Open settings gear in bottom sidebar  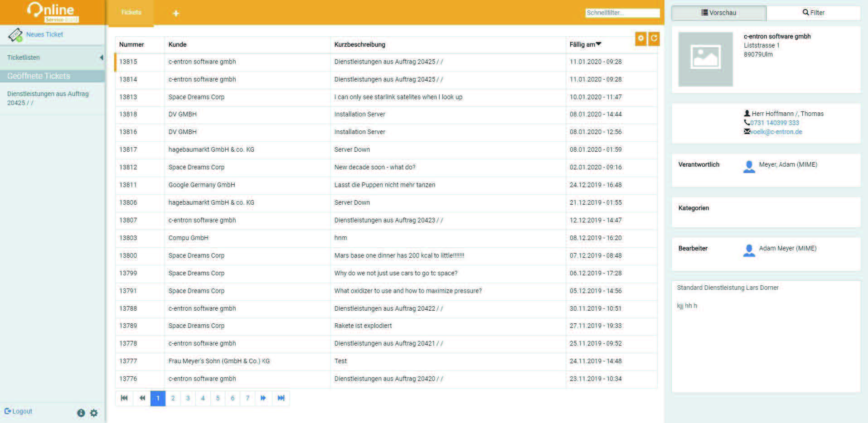click(94, 413)
